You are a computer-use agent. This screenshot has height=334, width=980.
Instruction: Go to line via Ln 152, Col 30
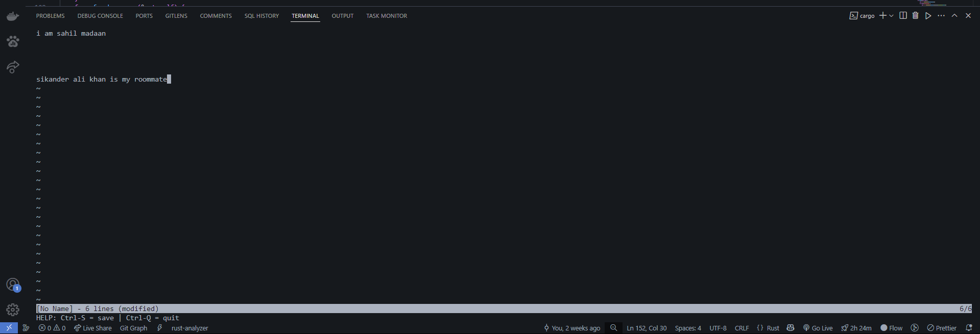pyautogui.click(x=647, y=328)
